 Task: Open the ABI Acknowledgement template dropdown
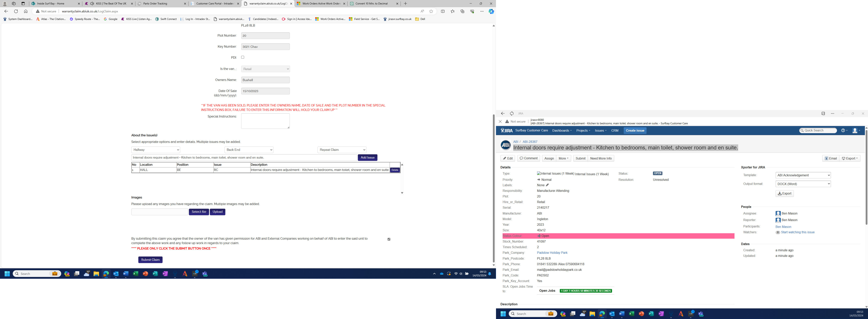click(x=803, y=175)
